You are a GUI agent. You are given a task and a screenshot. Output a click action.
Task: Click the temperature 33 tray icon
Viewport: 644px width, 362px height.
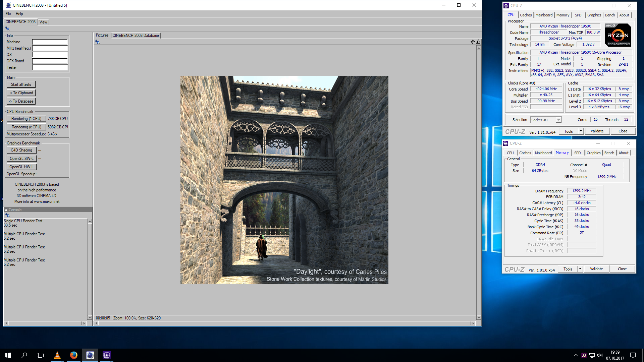584,355
